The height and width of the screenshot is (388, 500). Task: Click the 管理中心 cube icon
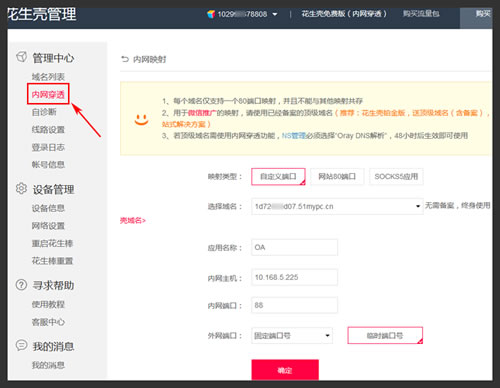(21, 57)
